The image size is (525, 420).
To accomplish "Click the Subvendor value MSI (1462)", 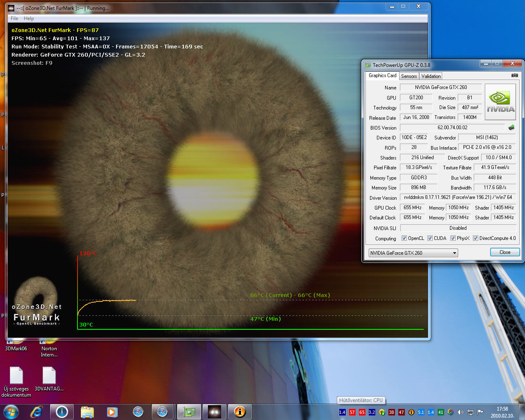I will 486,137.
